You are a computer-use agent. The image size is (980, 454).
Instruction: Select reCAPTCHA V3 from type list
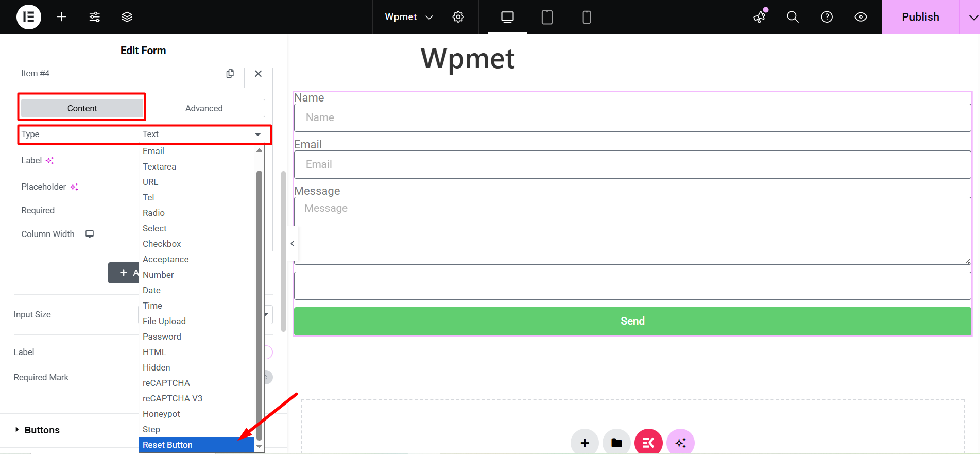(197, 398)
